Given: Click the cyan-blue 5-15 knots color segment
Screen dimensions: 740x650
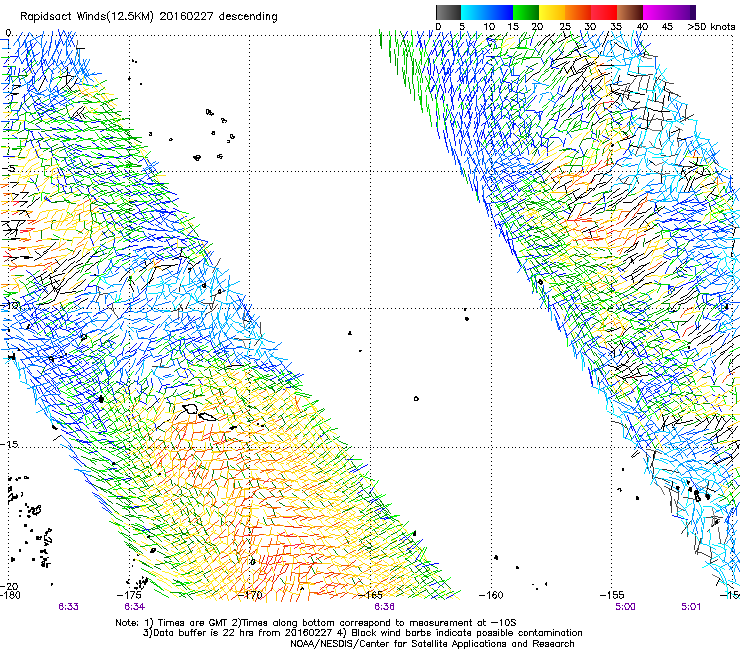Looking at the screenshot, I should [x=487, y=12].
